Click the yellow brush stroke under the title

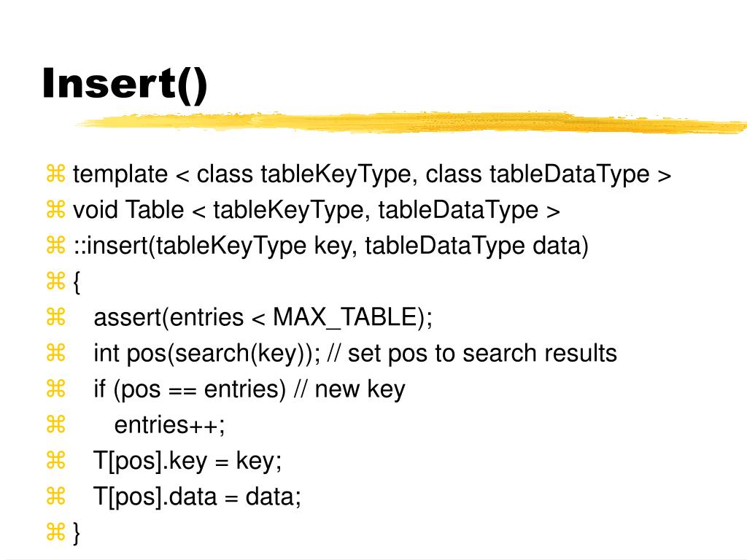pos(411,122)
